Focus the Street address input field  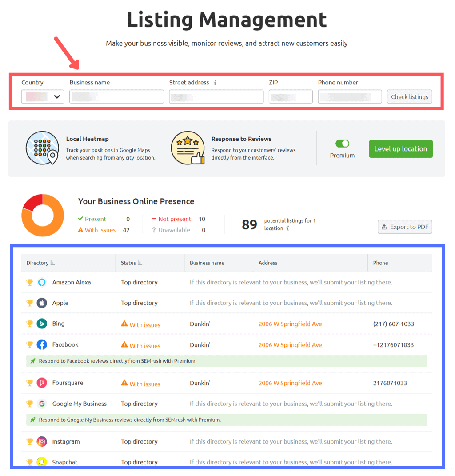coord(216,97)
